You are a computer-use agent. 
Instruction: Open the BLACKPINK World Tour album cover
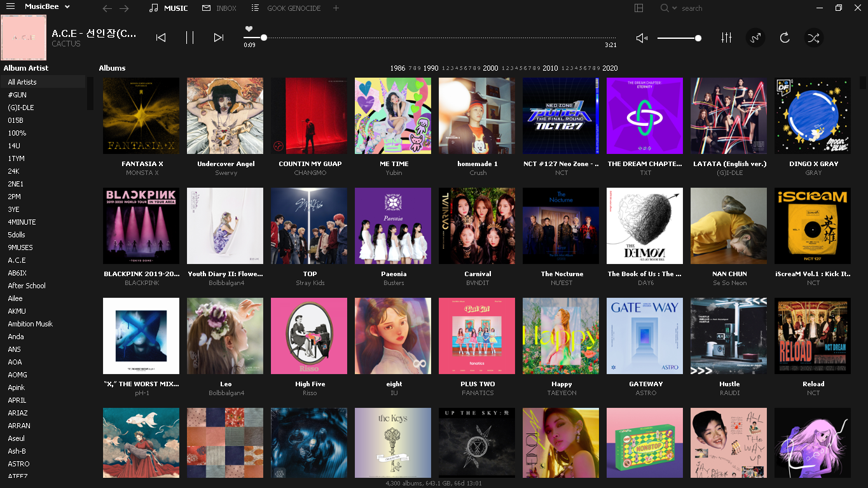141,226
